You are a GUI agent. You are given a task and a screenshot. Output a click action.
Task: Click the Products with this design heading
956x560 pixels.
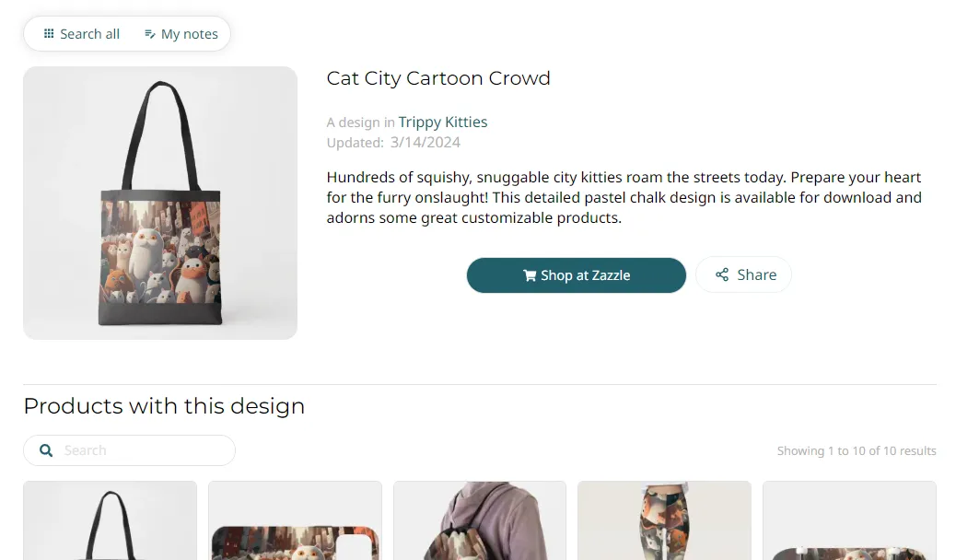[164, 406]
